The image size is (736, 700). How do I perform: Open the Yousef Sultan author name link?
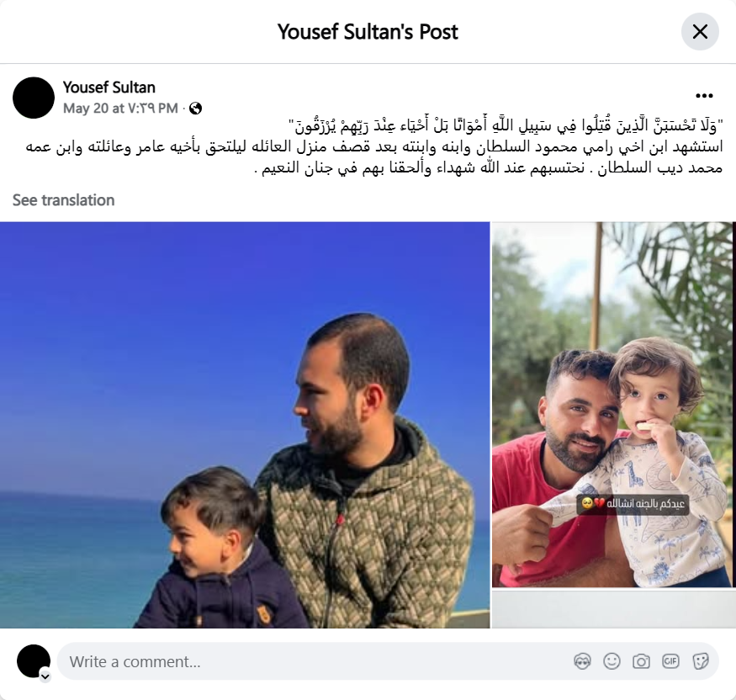tap(109, 87)
